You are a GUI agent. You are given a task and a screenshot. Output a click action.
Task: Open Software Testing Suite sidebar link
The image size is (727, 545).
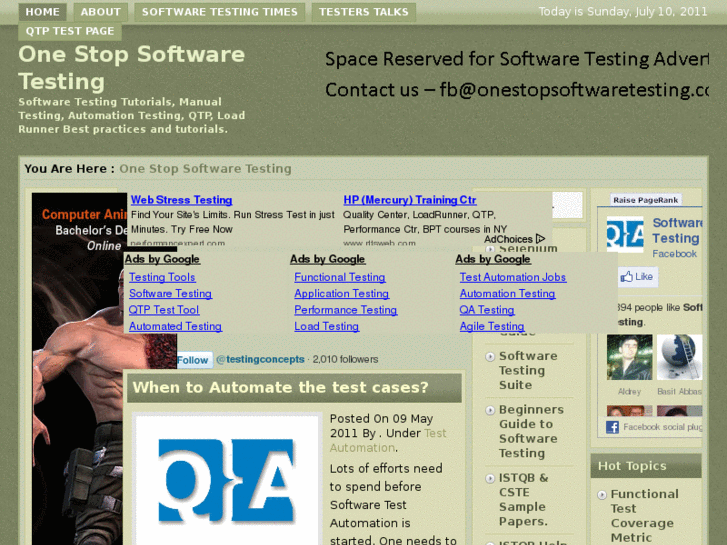pos(528,370)
